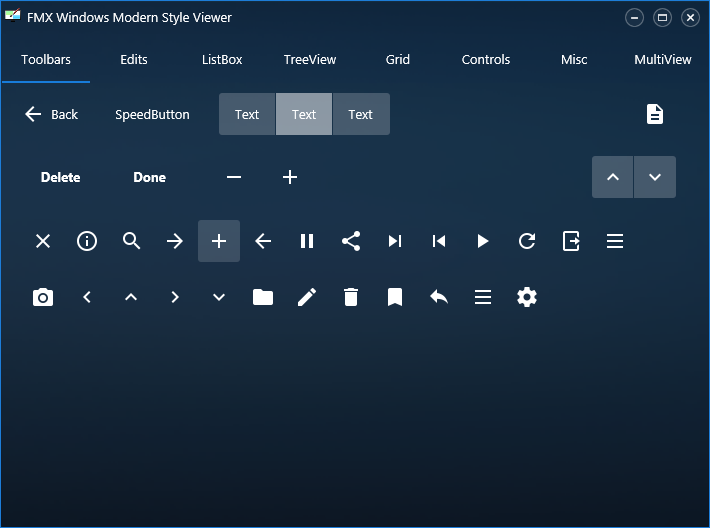
Task: Switch to the Misc tab
Action: (574, 60)
